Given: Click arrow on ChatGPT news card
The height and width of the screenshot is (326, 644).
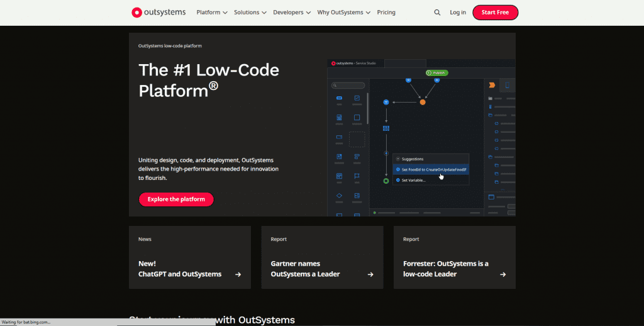Looking at the screenshot, I should pyautogui.click(x=238, y=274).
